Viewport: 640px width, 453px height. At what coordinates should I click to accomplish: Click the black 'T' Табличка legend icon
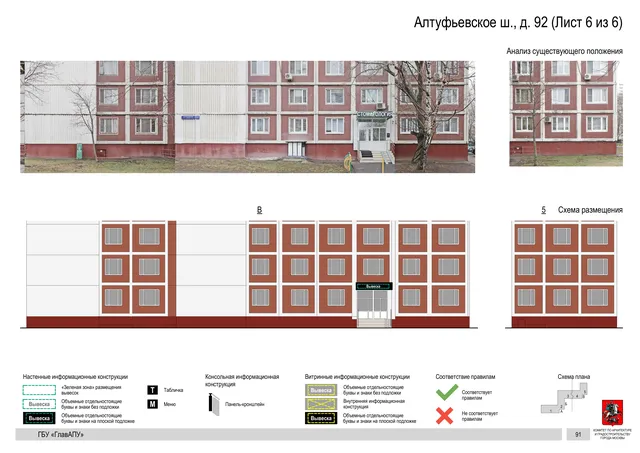(152, 390)
